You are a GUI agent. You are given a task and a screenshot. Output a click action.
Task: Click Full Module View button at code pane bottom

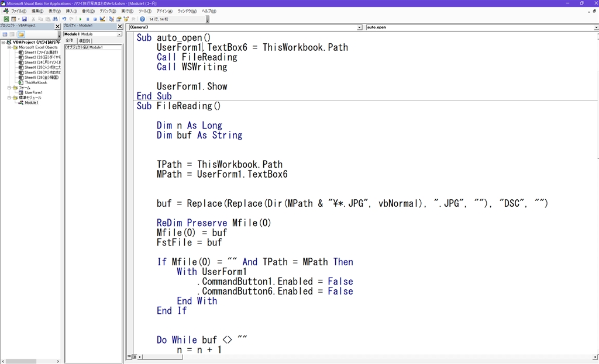pyautogui.click(x=134, y=357)
